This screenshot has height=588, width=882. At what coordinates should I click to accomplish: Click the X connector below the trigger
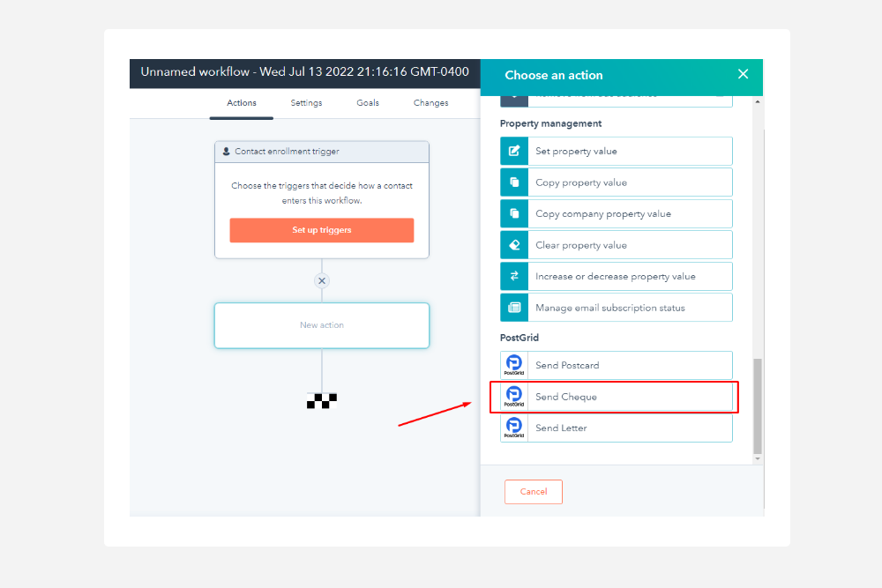pos(322,281)
